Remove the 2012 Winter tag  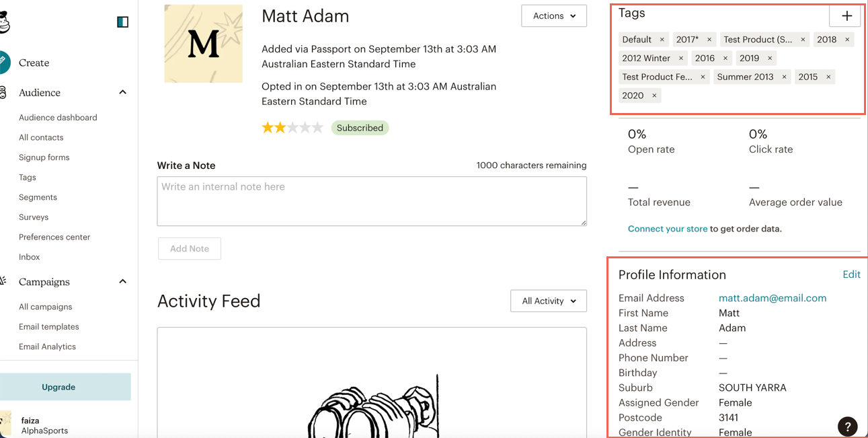(x=681, y=59)
